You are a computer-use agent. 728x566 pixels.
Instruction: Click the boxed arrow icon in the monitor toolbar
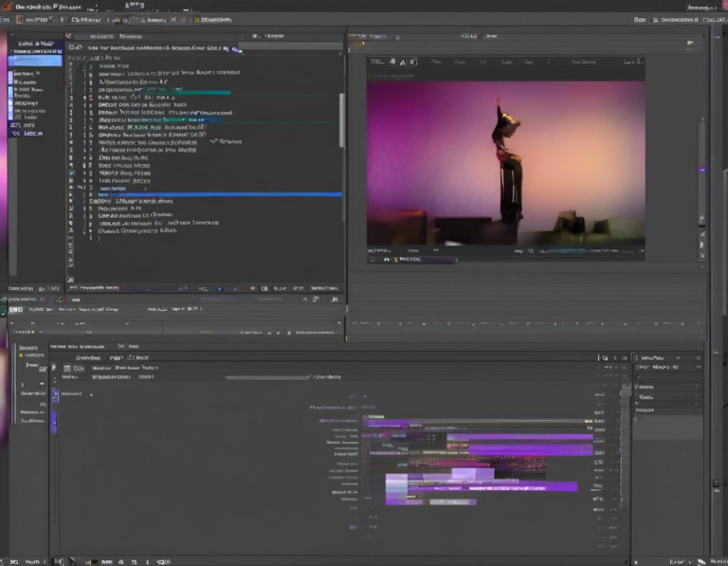pyautogui.click(x=412, y=62)
